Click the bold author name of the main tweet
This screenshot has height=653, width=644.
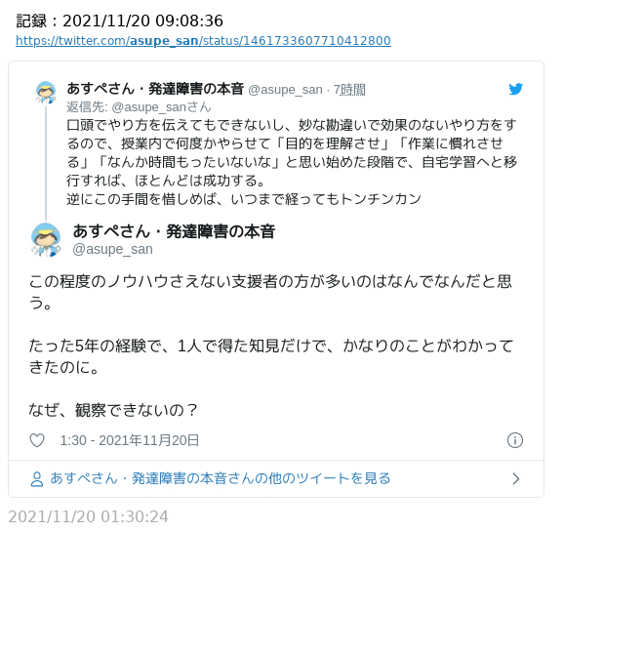pos(174,231)
